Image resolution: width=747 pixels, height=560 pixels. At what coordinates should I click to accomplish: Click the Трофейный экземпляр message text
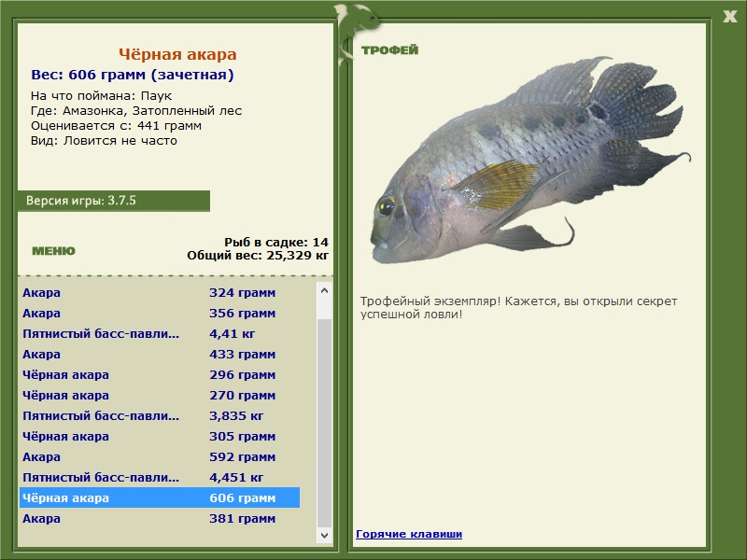pos(519,308)
